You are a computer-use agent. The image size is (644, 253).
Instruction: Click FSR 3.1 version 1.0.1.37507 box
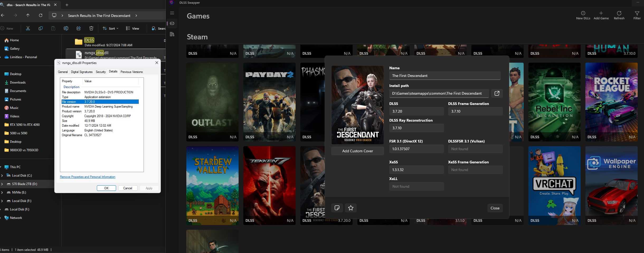click(416, 149)
